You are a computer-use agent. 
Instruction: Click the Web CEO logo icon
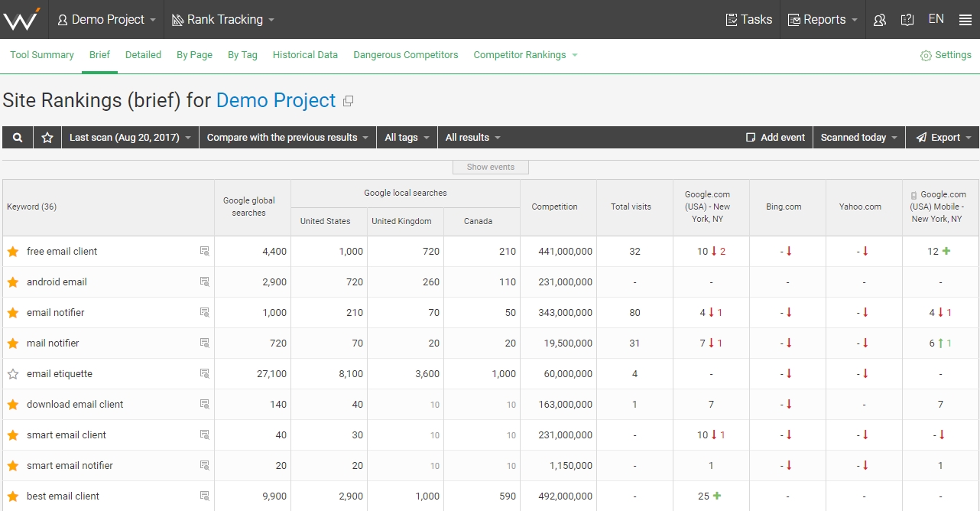(21, 19)
